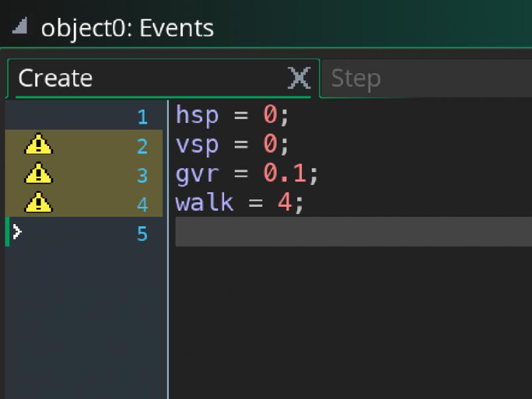Place cursor on the vsp variable

pyautogui.click(x=197, y=144)
